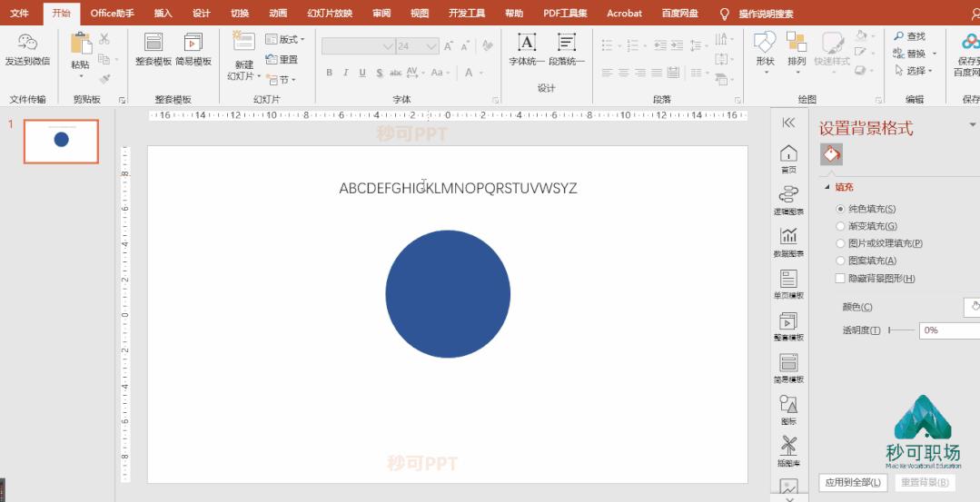980x502 pixels.
Task: Click the 操作说明搜索 lightbulb search box
Action: (757, 14)
